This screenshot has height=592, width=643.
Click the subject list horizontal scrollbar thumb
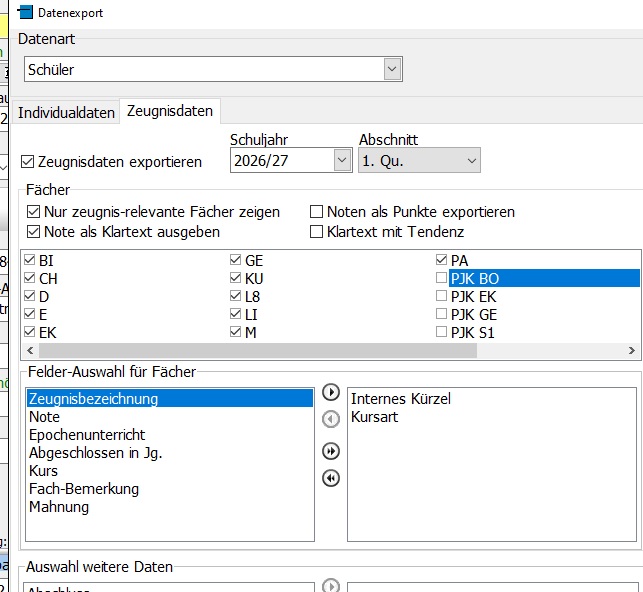[258, 351]
